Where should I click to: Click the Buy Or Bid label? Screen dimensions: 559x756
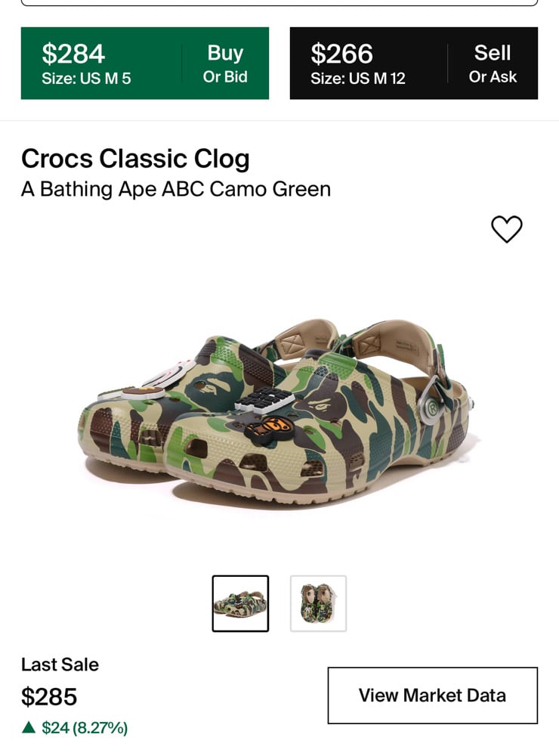pos(225,64)
